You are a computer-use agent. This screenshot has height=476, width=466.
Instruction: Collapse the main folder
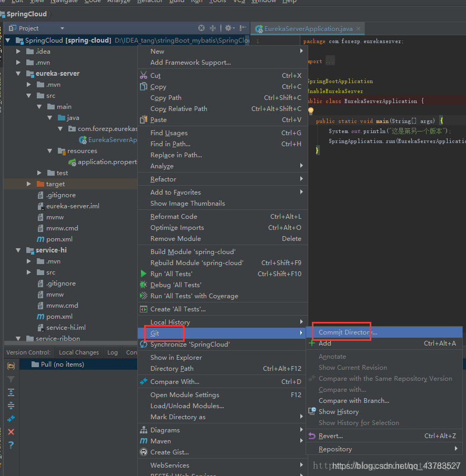pos(39,107)
